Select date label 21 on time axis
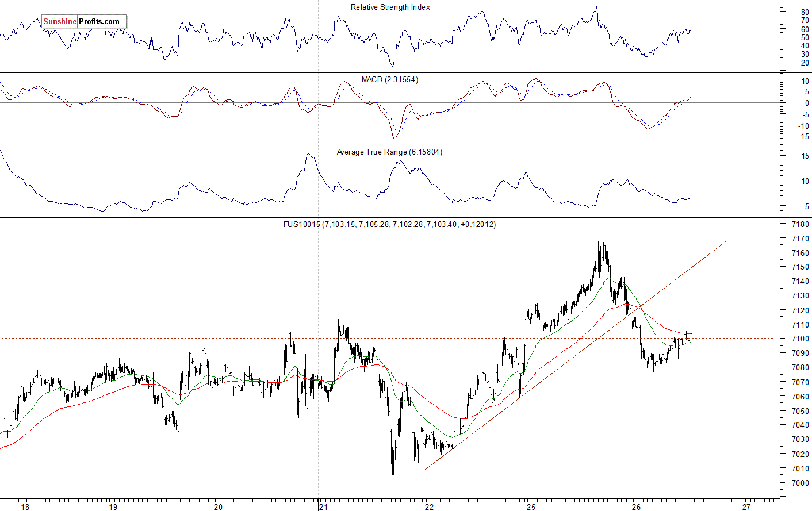The height and width of the screenshot is (511, 812). (324, 507)
